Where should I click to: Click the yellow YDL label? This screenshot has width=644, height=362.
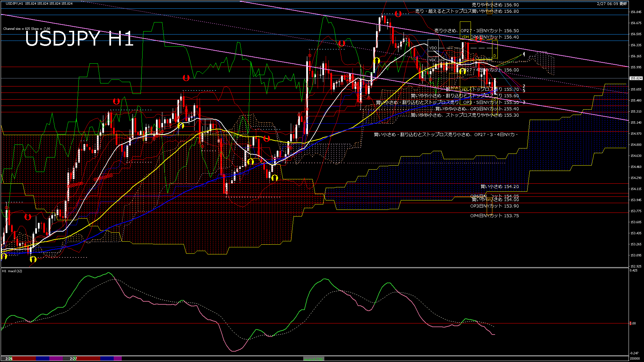click(x=465, y=89)
